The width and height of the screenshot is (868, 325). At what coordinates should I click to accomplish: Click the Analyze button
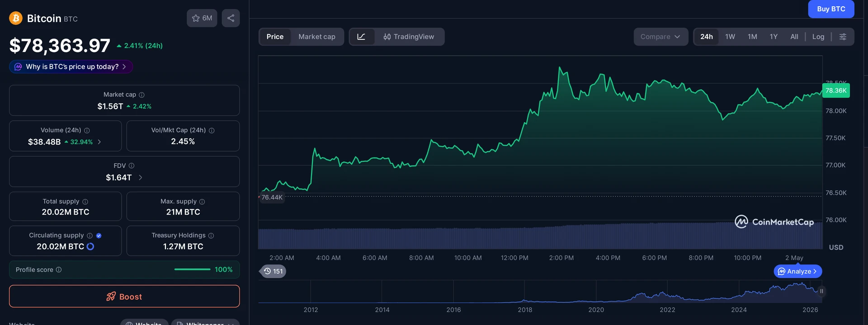point(798,271)
